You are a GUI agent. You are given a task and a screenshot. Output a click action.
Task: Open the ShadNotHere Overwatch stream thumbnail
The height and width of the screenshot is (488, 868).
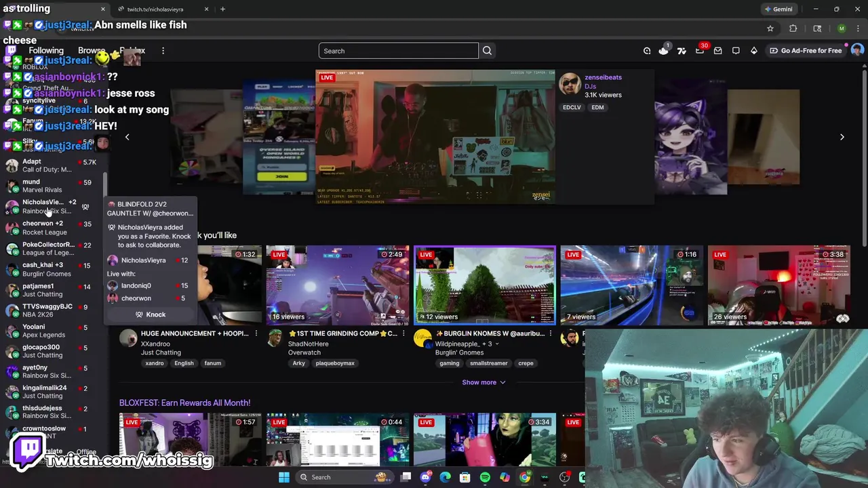[338, 285]
